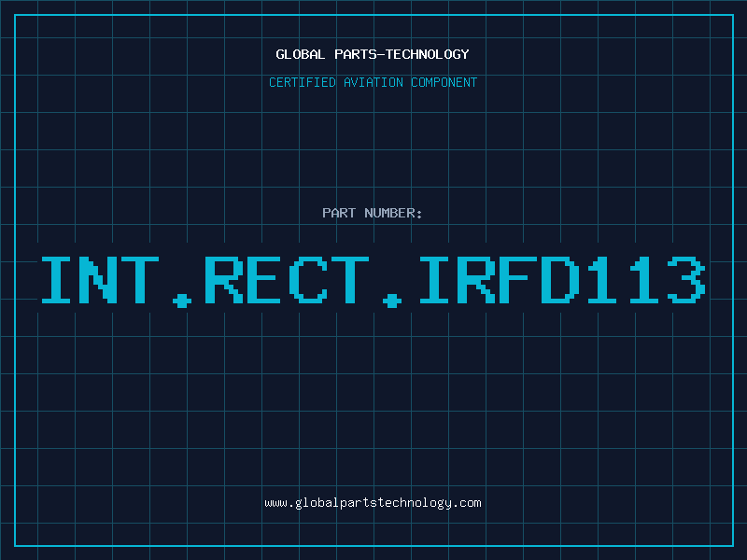Open the www.globalpartstechnology.com link

(x=373, y=503)
